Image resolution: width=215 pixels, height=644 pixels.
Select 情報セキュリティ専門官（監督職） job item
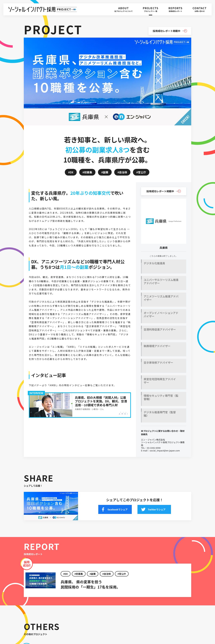pos(163,399)
